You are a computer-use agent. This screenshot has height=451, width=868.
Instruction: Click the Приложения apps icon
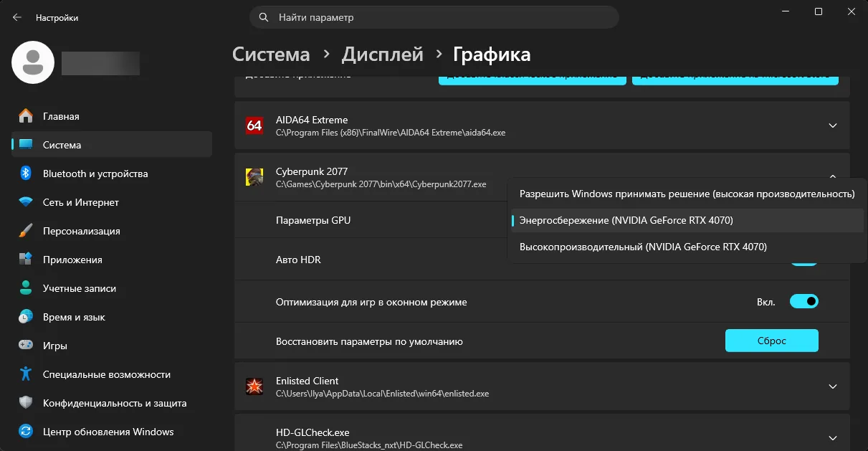[x=26, y=260]
